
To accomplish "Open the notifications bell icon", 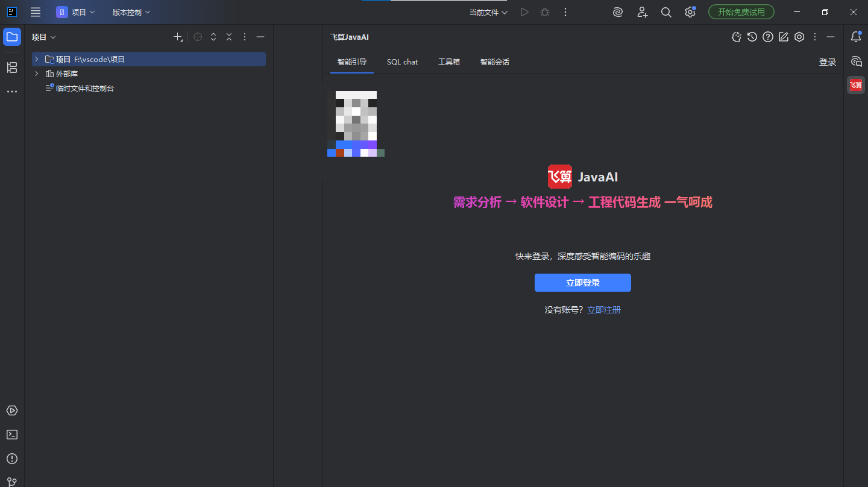I will 855,37.
